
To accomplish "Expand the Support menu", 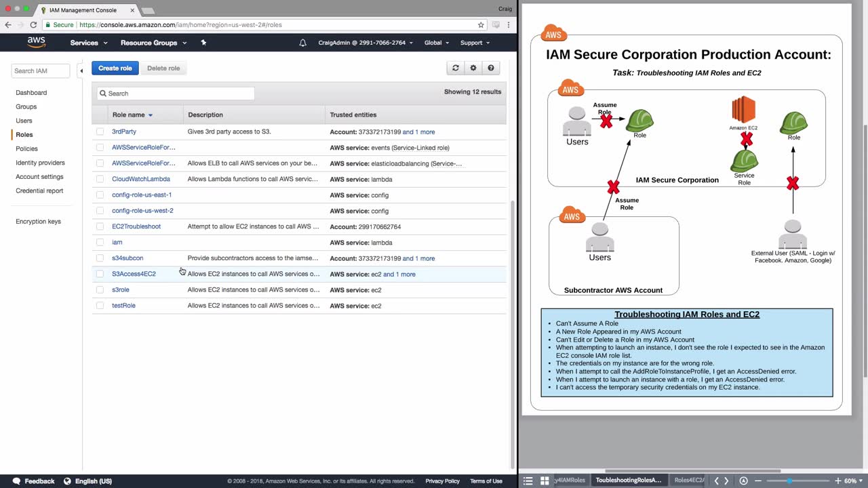I will pos(475,43).
